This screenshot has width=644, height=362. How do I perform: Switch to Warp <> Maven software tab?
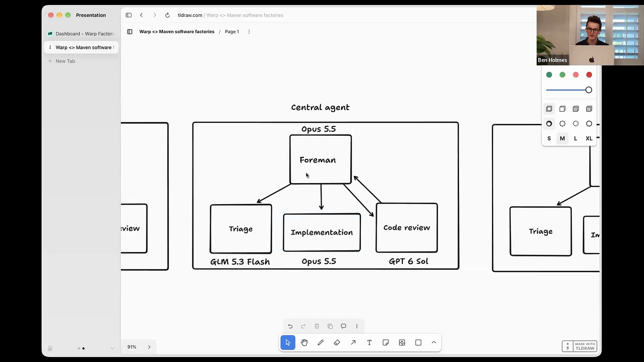tap(81, 47)
